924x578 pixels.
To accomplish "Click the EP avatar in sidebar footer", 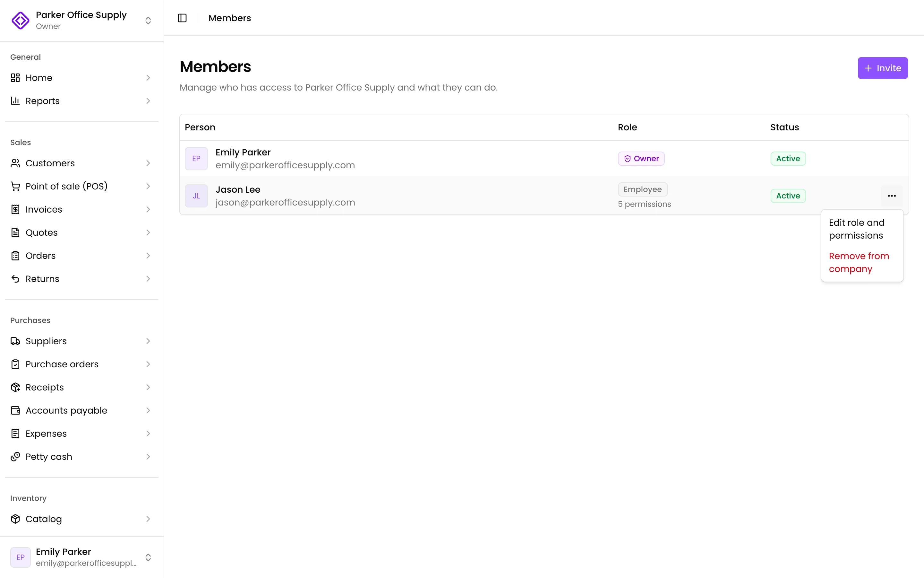I will [x=20, y=557].
